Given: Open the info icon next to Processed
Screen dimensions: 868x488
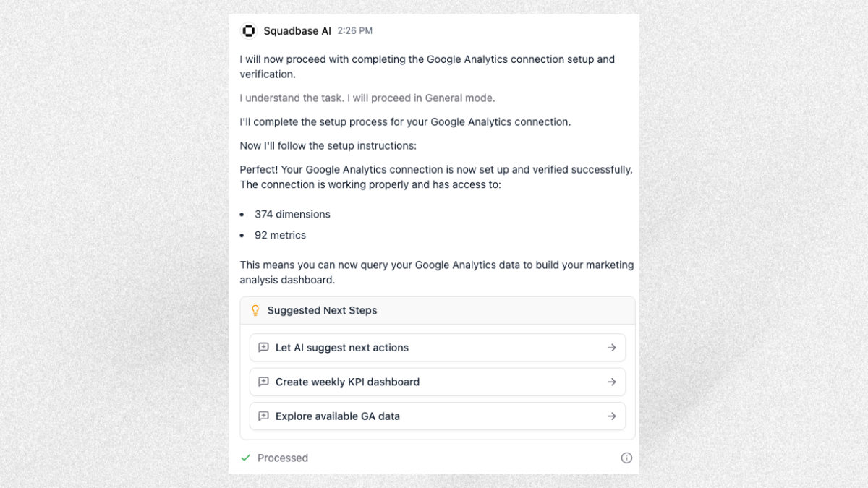Looking at the screenshot, I should coord(626,458).
